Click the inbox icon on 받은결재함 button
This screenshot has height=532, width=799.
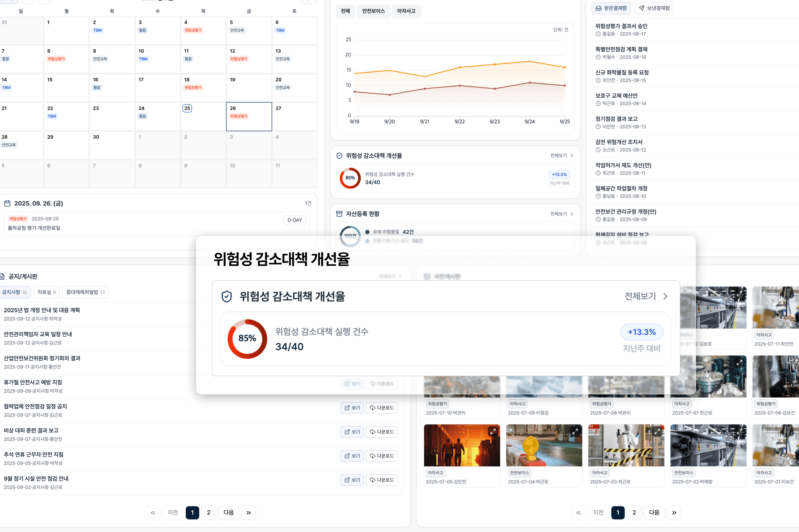pyautogui.click(x=599, y=8)
